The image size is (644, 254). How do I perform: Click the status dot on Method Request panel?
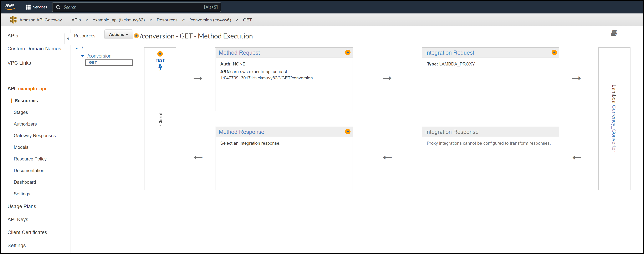[348, 52]
